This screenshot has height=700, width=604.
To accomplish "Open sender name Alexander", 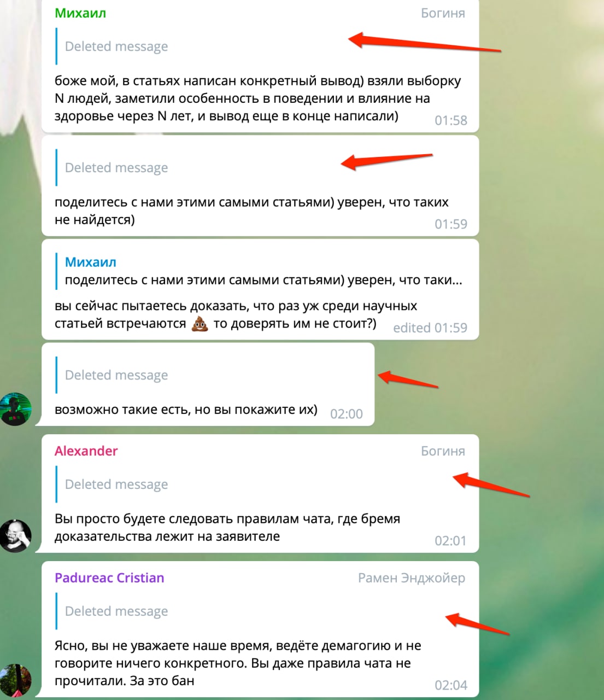I will pos(86,451).
